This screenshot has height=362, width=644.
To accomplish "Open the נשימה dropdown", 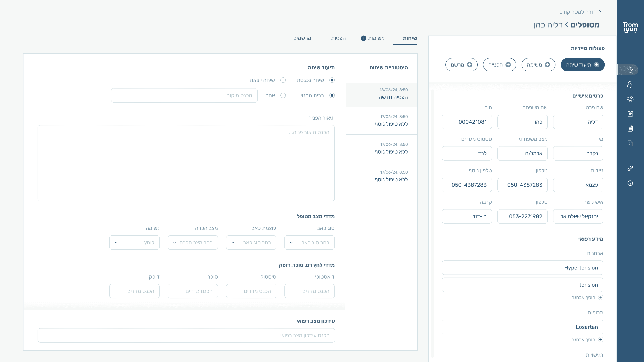I will pyautogui.click(x=134, y=243).
